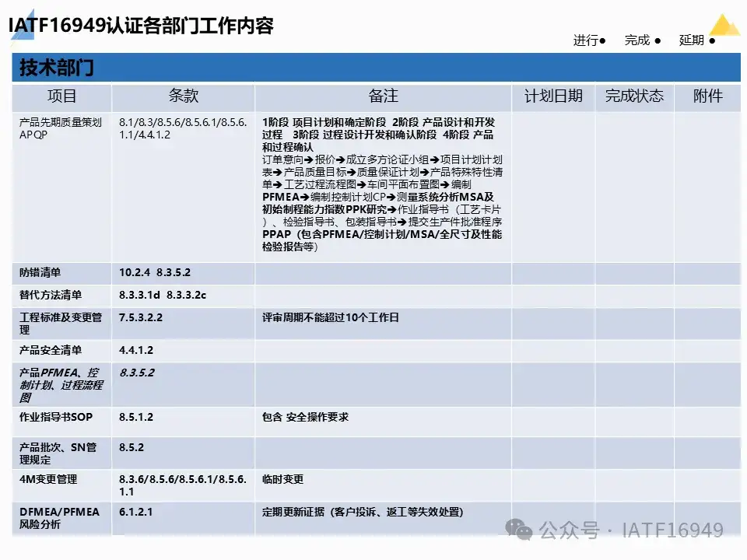The width and height of the screenshot is (747, 560).
Task: Select the "进行" legend label
Action: (585, 40)
